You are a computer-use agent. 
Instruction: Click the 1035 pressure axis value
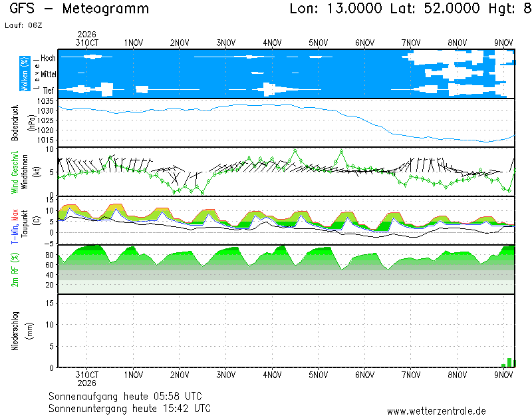pyautogui.click(x=45, y=101)
